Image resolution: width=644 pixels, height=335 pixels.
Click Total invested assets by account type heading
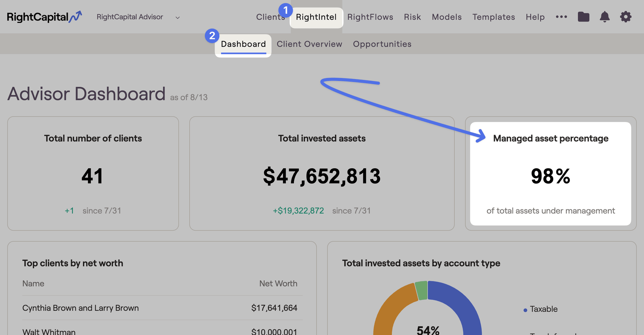pos(421,263)
